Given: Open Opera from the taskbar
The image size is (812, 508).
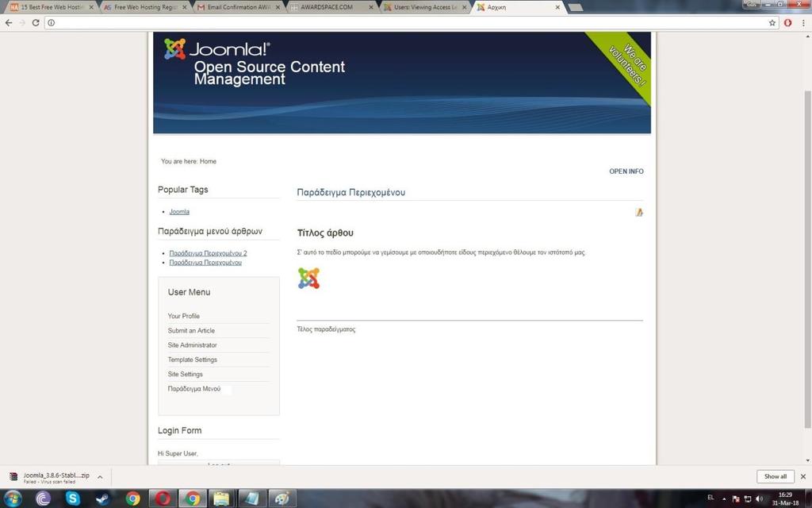Looking at the screenshot, I should [x=163, y=498].
